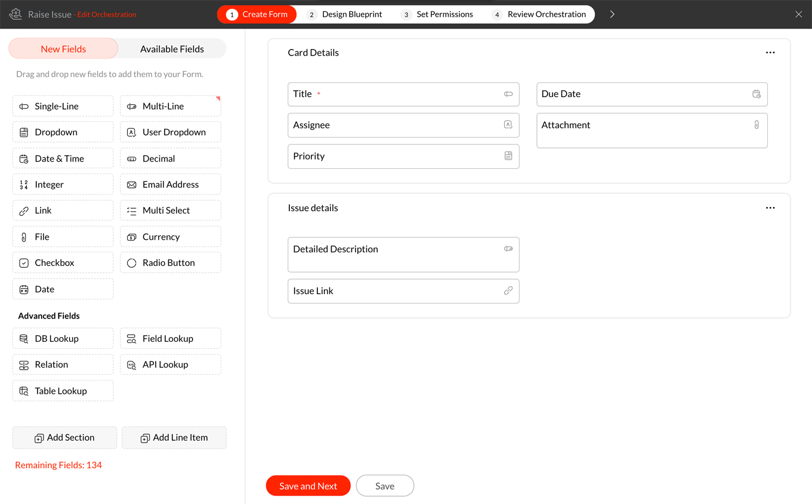Advance wizard steps with right chevron
812x504 pixels.
(612, 14)
